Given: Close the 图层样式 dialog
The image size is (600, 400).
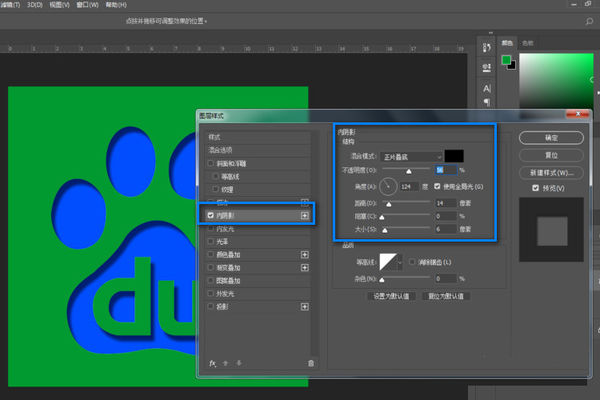Looking at the screenshot, I should tap(578, 114).
